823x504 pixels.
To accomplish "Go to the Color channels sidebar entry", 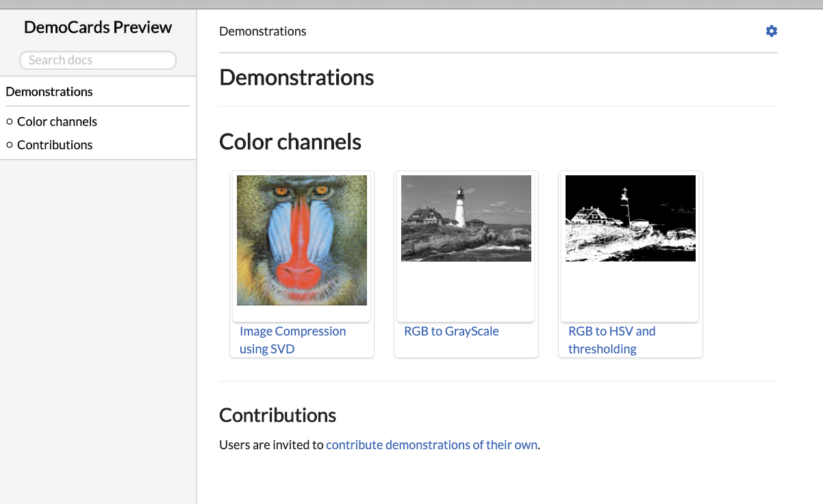I will 57,122.
